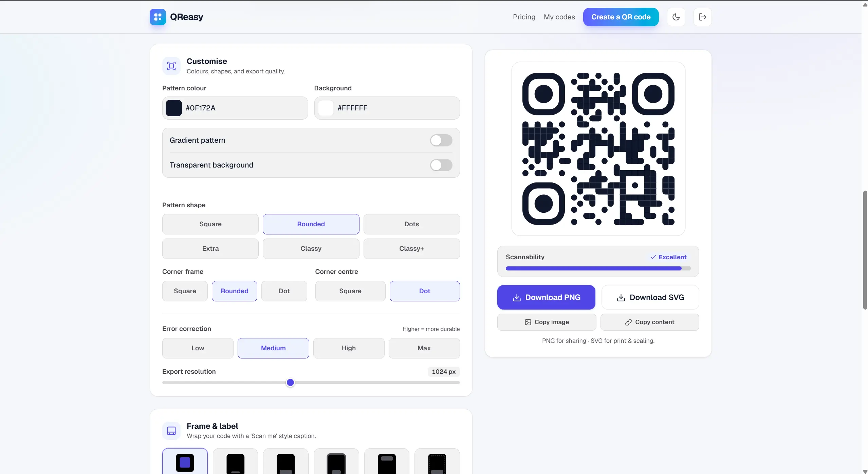Set Corner frame to Dot

tap(284, 291)
